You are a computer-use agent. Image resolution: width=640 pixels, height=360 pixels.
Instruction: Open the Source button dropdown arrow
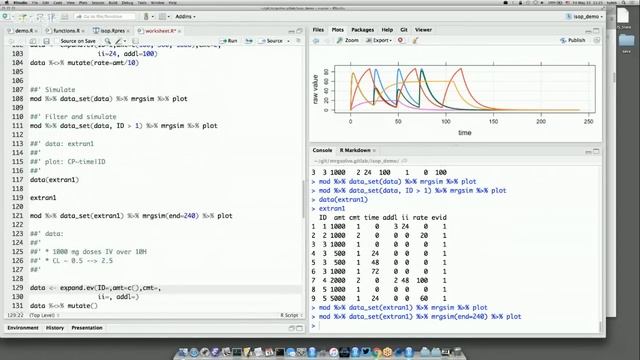tap(288, 41)
